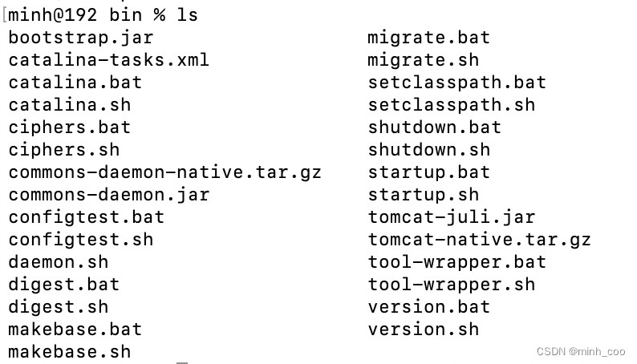Click tomcat-juli.jar in the listing
Viewport: 637px width, 364px height.
tap(452, 217)
